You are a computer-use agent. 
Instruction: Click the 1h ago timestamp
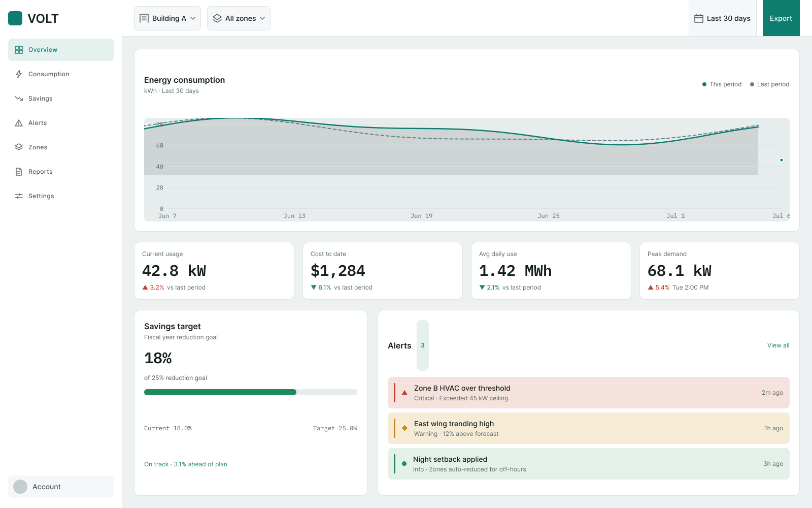(x=774, y=428)
